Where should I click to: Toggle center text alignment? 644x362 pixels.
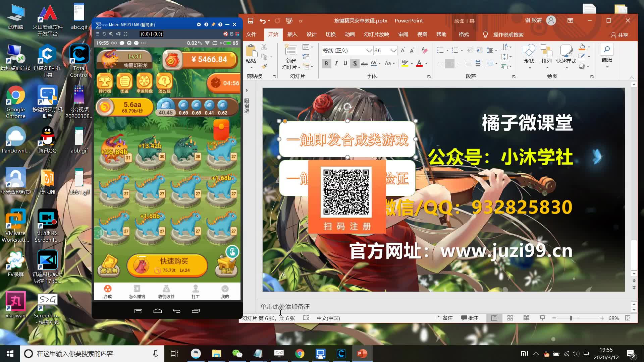(449, 63)
